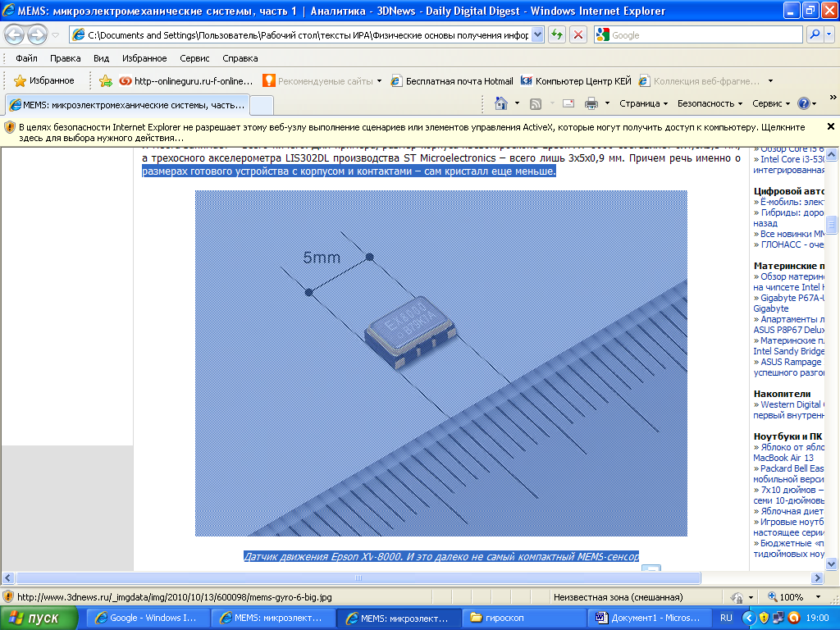Image resolution: width=840 pixels, height=630 pixels.
Task: Click vertical scrollbar down arrow
Action: 832,564
